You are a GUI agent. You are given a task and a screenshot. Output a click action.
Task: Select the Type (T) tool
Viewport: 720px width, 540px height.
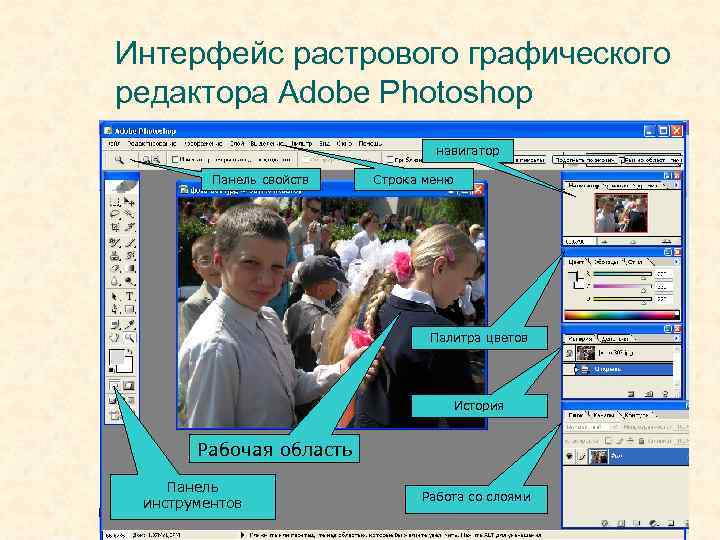[x=129, y=297]
